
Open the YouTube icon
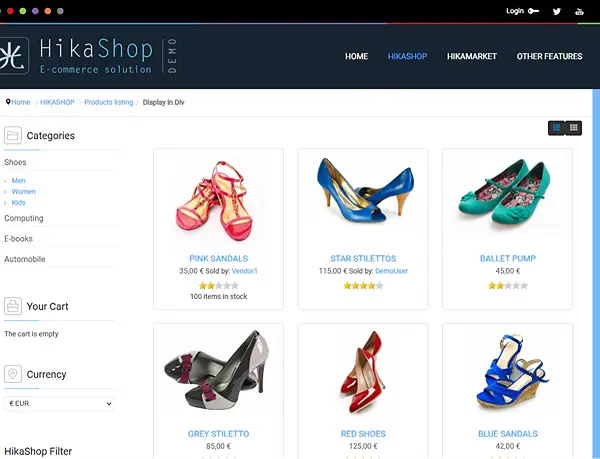pyautogui.click(x=579, y=11)
